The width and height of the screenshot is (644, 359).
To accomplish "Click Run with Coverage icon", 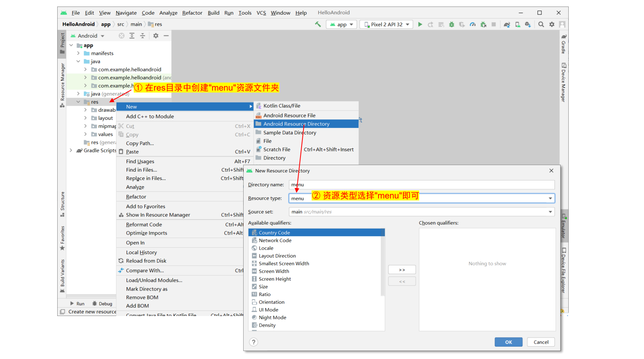I will (462, 24).
